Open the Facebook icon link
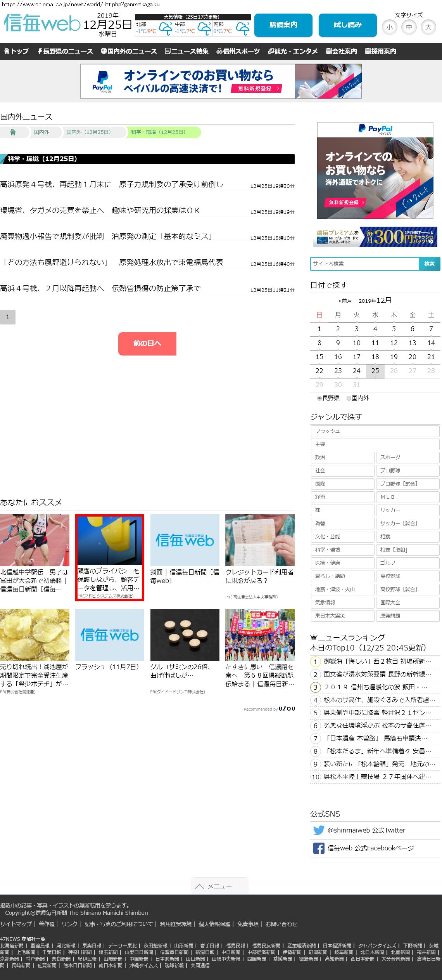Viewport: 442px width, 980px height. pos(319,848)
